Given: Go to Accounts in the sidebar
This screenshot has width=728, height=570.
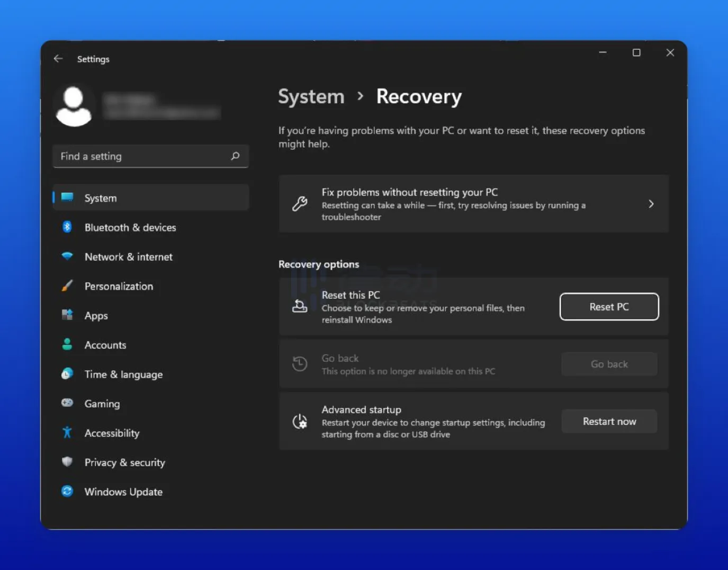Looking at the screenshot, I should click(x=105, y=345).
